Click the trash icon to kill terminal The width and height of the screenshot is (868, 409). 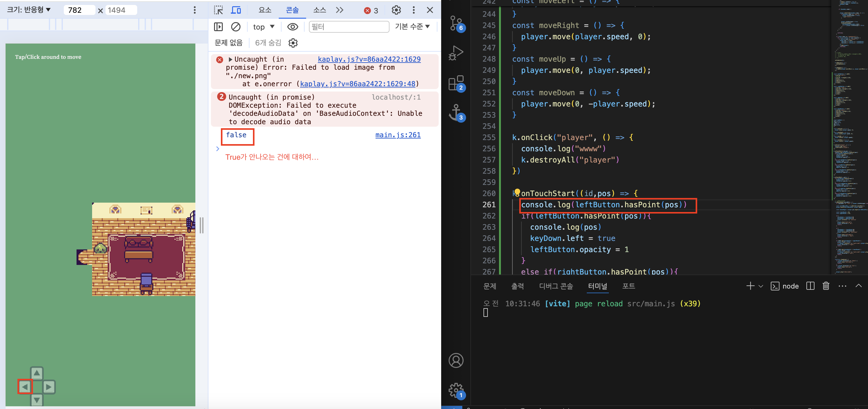point(826,286)
